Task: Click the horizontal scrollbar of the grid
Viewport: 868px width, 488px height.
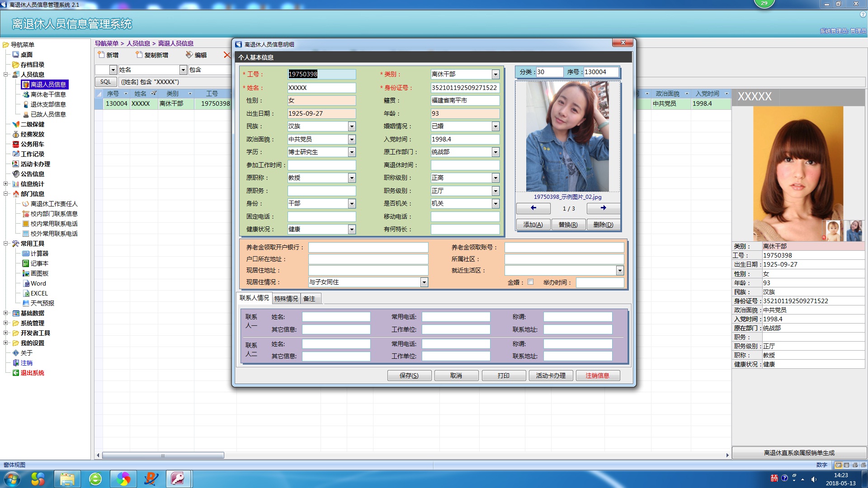Action: point(163,455)
